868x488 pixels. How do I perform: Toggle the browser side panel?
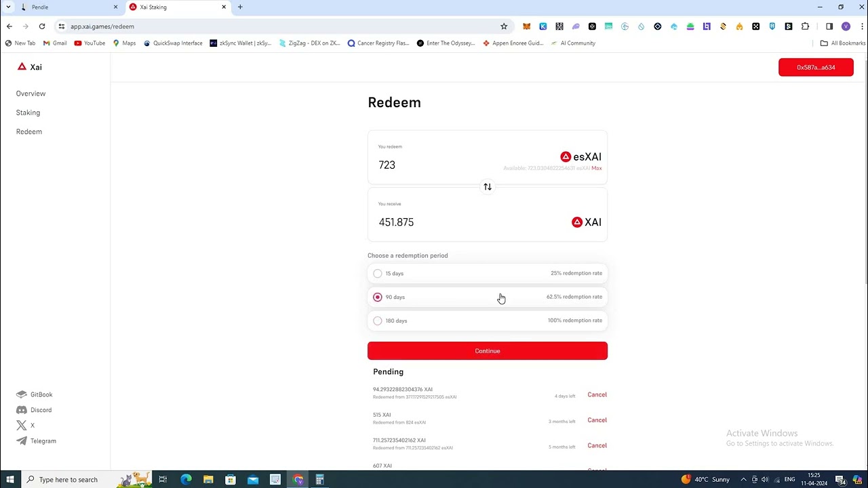[x=829, y=26]
